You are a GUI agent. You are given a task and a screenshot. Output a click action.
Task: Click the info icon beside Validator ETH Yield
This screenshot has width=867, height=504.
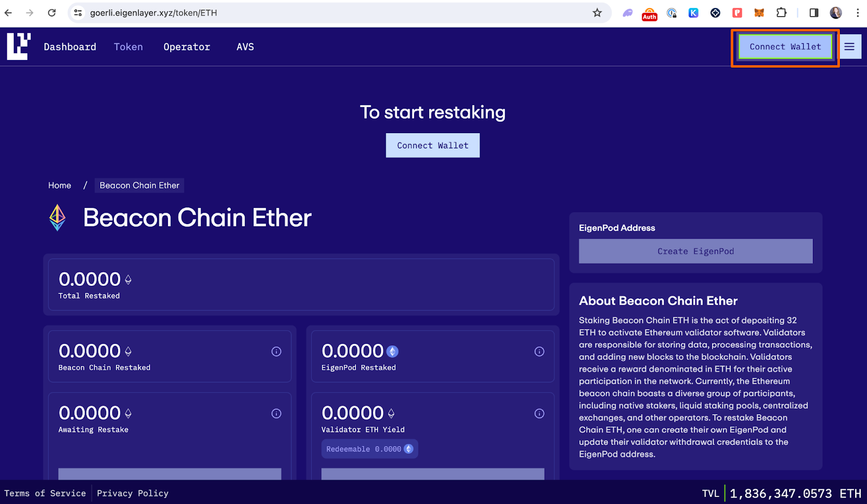tap(539, 413)
